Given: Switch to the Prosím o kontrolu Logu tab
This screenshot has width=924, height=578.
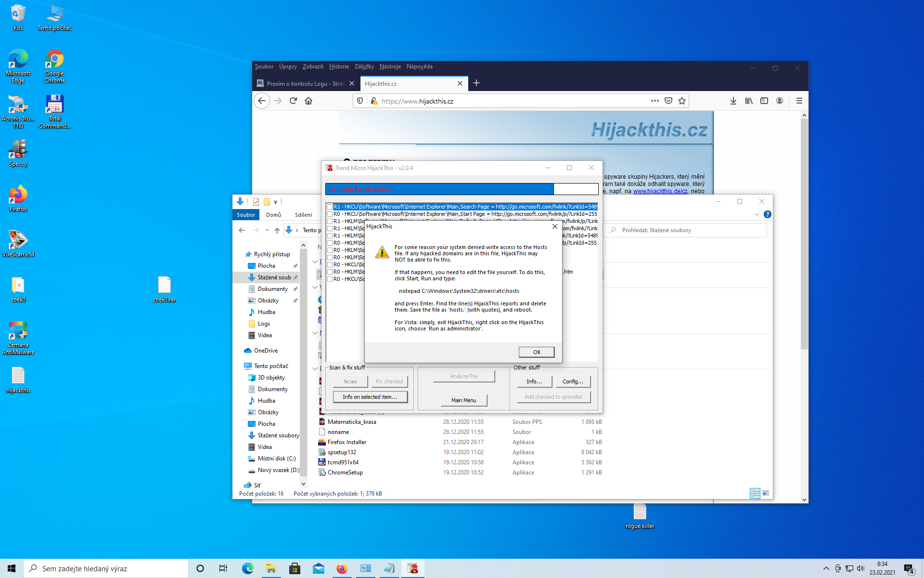Looking at the screenshot, I should click(x=305, y=83).
